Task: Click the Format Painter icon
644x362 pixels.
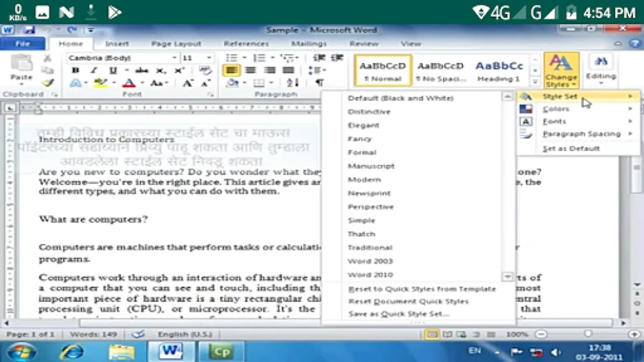Action: coord(48,83)
